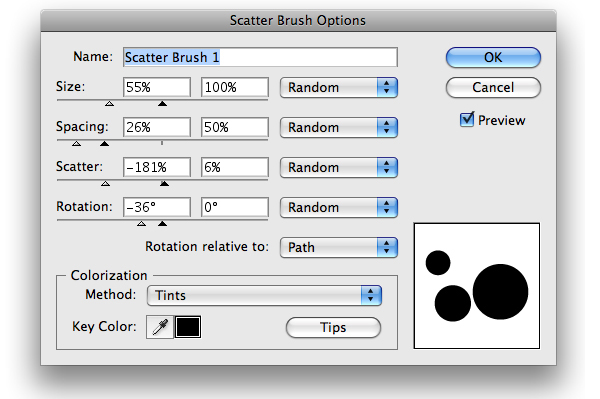
Task: Click the brush preview thumbnail with black circles
Action: click(x=476, y=286)
